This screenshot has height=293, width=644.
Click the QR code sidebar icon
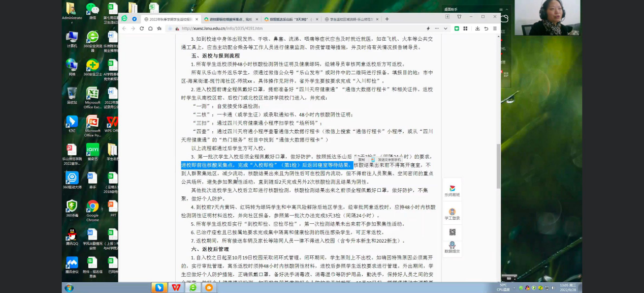(x=452, y=232)
